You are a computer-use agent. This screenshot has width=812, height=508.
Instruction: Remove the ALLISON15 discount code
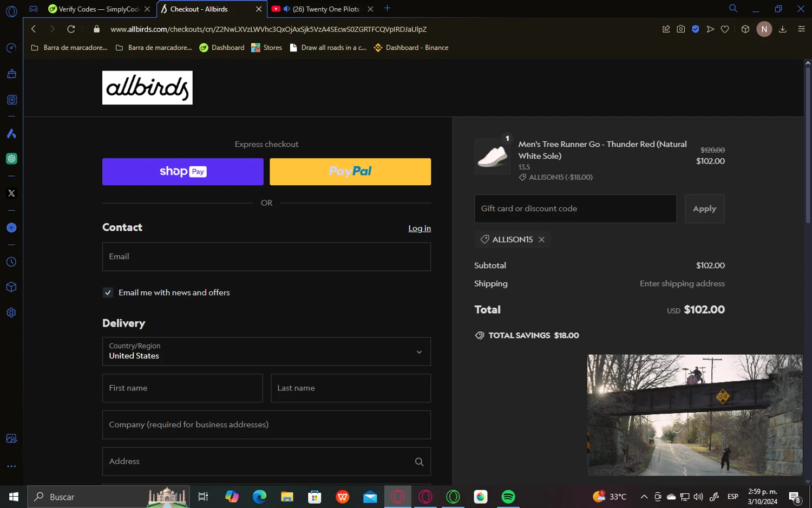[541, 239]
